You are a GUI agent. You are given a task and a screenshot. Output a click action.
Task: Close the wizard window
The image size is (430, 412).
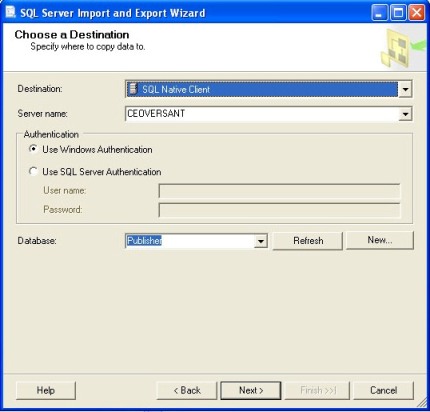tap(417, 13)
